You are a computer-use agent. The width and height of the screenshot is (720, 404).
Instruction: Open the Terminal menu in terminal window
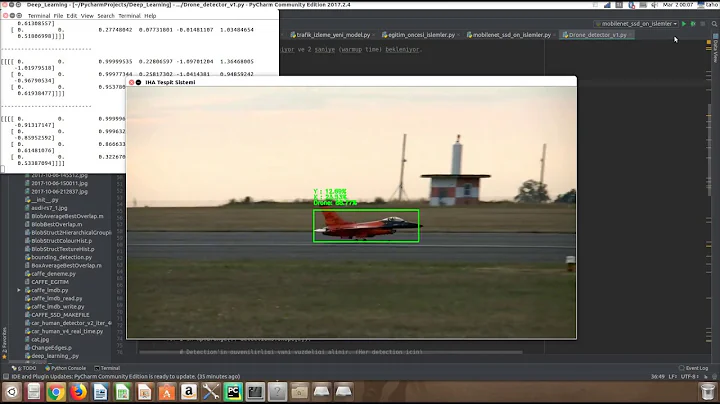click(39, 16)
